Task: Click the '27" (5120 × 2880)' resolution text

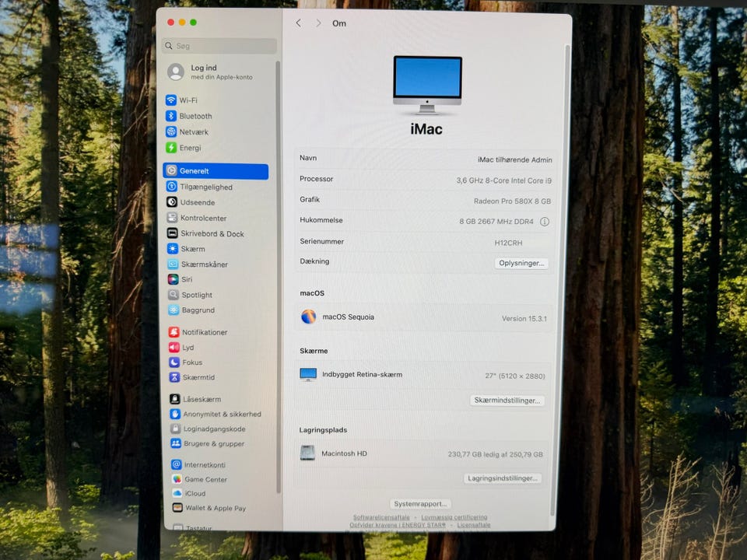Action: [515, 376]
